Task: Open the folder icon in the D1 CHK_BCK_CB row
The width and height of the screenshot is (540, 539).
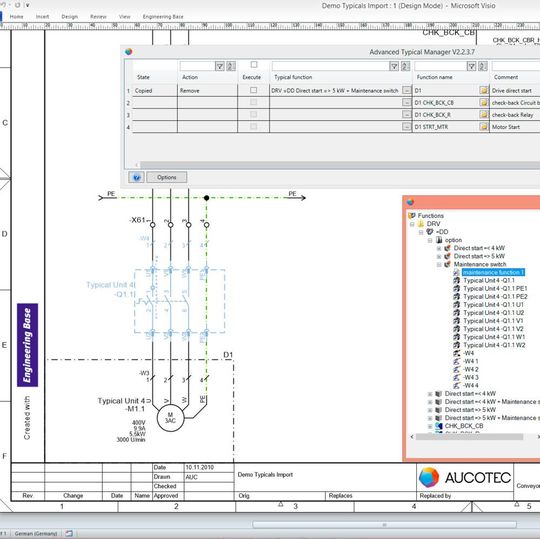Action: click(x=484, y=103)
